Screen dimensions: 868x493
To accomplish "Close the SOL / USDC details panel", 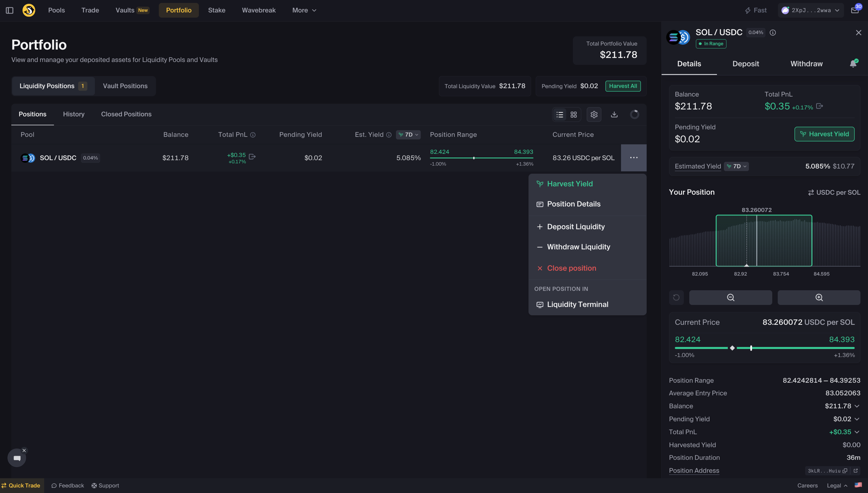I will (x=858, y=33).
